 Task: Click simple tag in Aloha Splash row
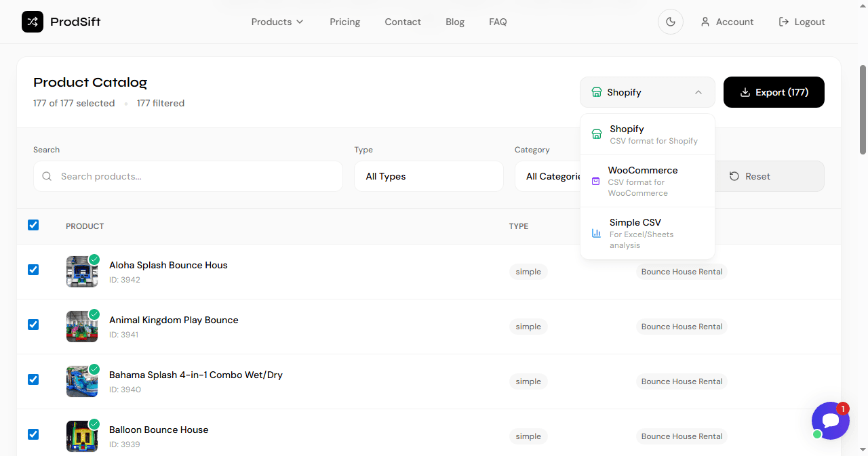tap(528, 272)
